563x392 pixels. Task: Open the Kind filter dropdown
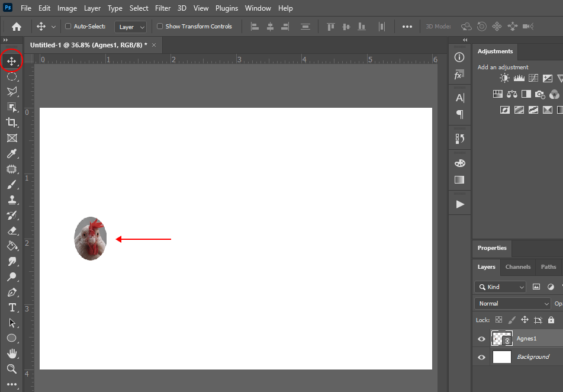click(500, 287)
